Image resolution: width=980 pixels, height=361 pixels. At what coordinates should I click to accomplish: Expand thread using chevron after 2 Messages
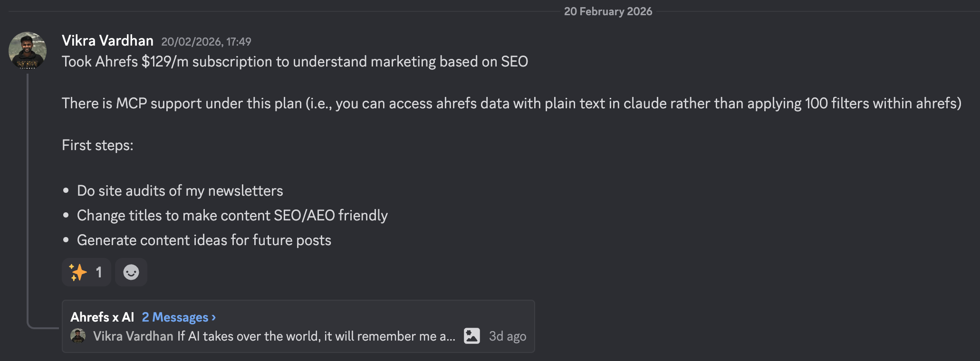tap(214, 317)
